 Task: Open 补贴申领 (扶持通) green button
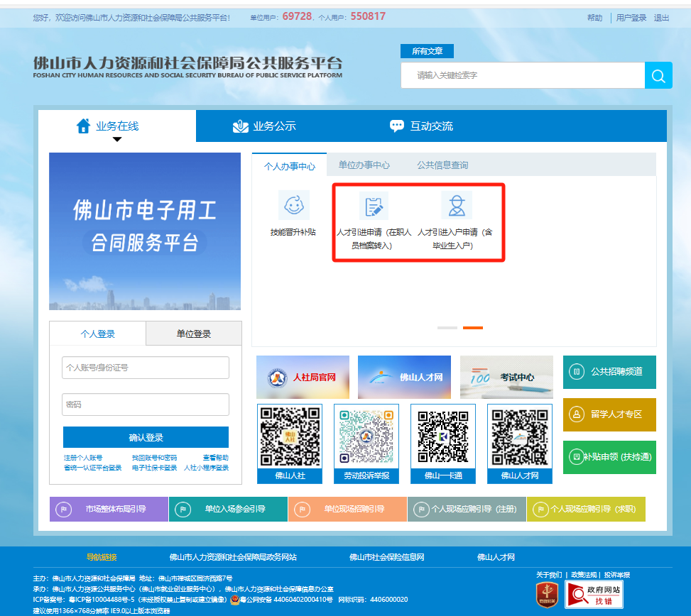click(609, 457)
